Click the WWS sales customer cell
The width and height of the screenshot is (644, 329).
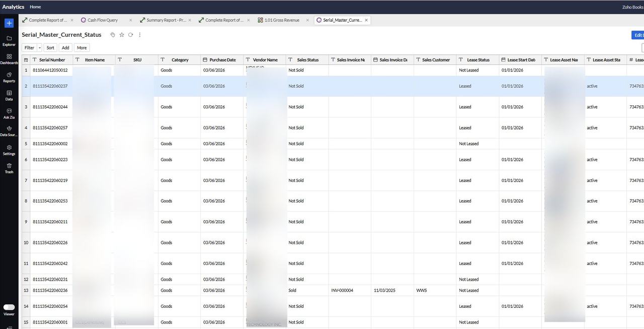click(x=435, y=290)
